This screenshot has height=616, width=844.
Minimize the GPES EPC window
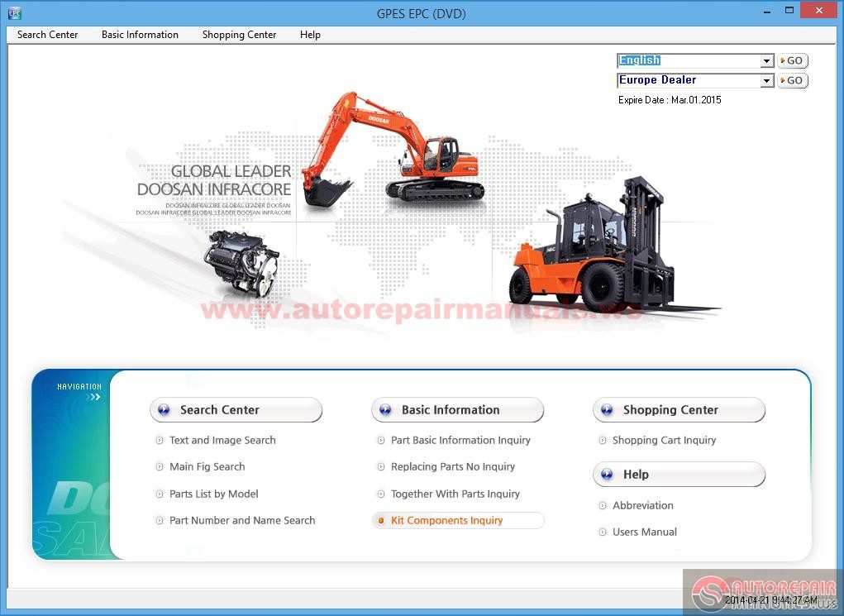(x=766, y=11)
